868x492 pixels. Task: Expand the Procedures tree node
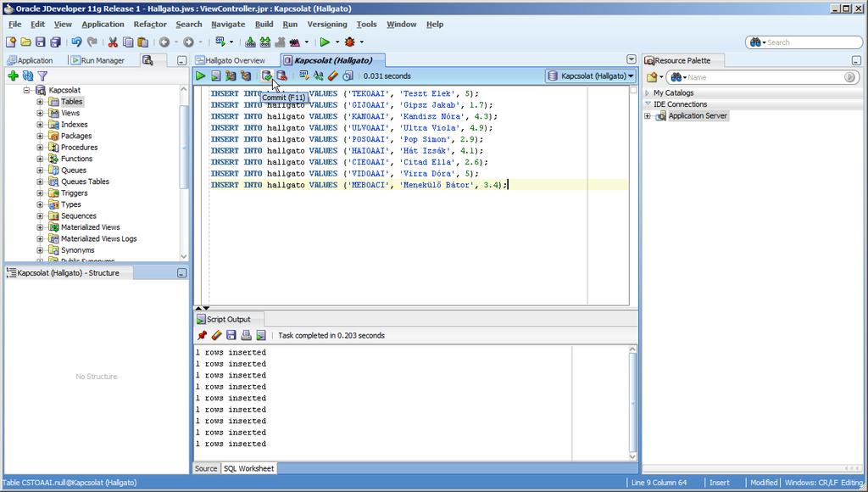pos(40,148)
